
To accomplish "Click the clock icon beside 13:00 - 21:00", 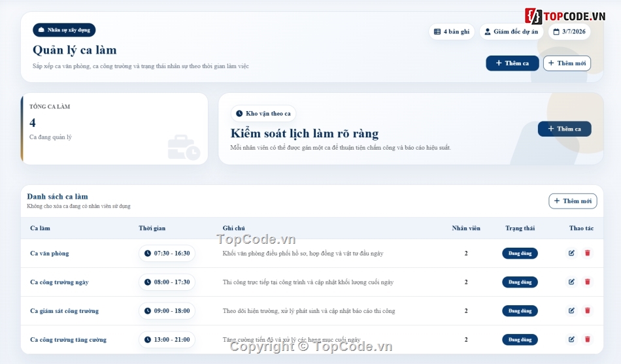I will click(x=147, y=340).
